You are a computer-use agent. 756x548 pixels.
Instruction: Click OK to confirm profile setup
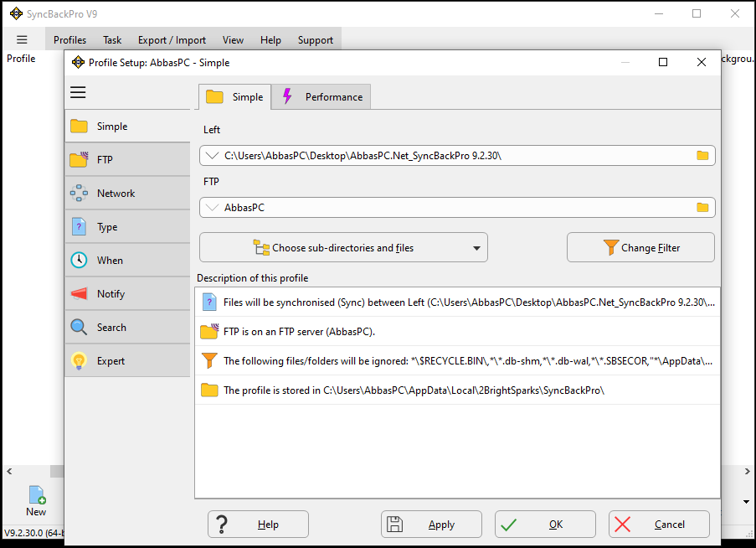tap(545, 525)
